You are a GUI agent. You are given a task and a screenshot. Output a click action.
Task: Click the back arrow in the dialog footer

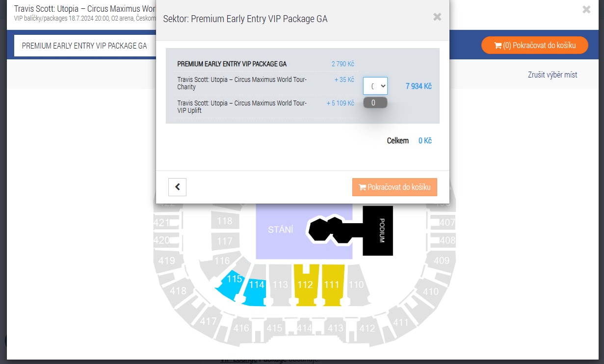(x=177, y=187)
